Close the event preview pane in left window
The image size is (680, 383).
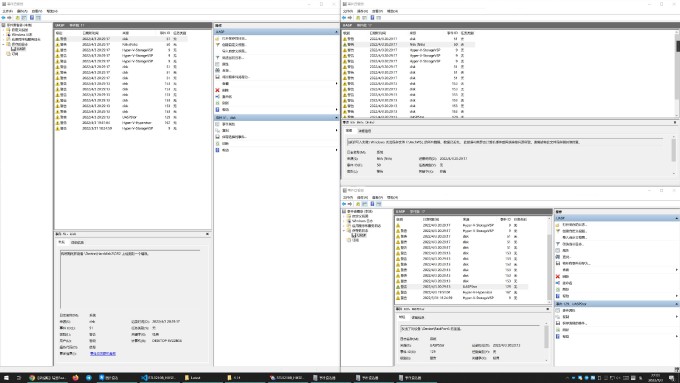click(207, 234)
